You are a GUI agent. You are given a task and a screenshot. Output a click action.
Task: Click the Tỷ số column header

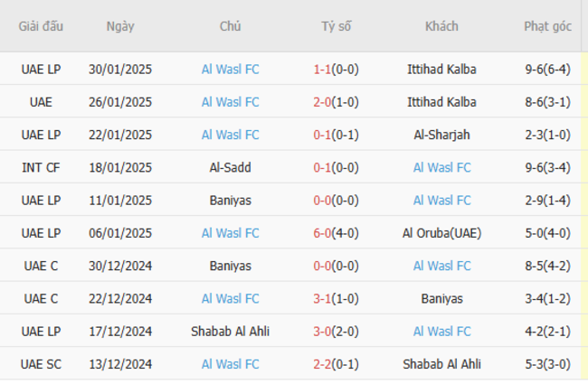(336, 26)
